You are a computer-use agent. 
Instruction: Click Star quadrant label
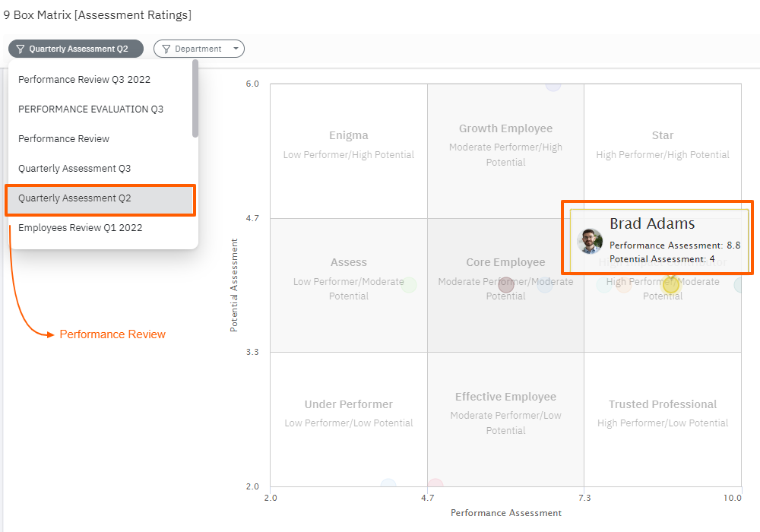click(x=662, y=135)
